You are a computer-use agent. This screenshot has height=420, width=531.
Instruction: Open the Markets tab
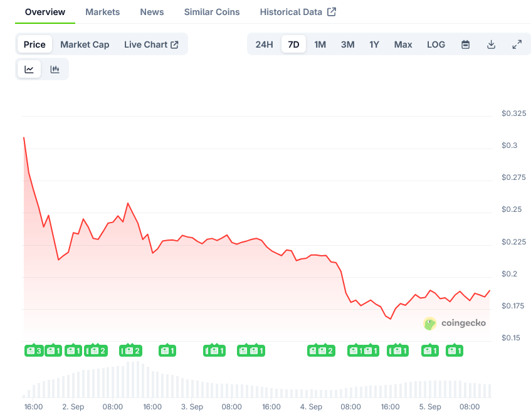click(102, 12)
